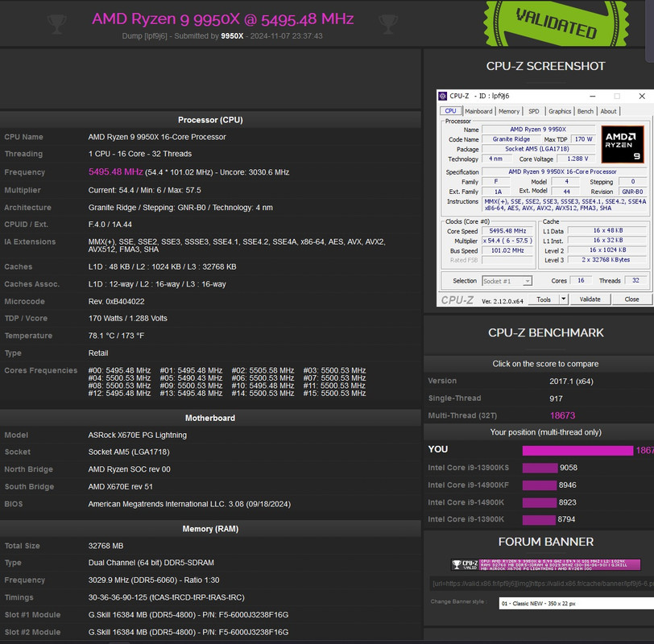The height and width of the screenshot is (644, 654).
Task: Click the Intel Core i9-13900K score bar
Action: [539, 519]
